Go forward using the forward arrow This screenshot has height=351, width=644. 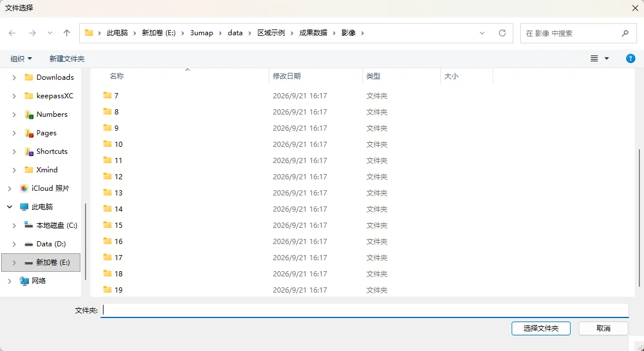[32, 33]
